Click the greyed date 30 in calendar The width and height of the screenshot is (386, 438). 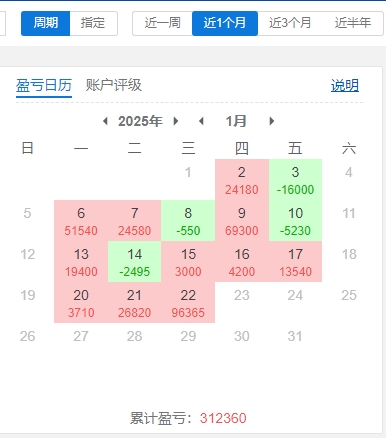[242, 336]
